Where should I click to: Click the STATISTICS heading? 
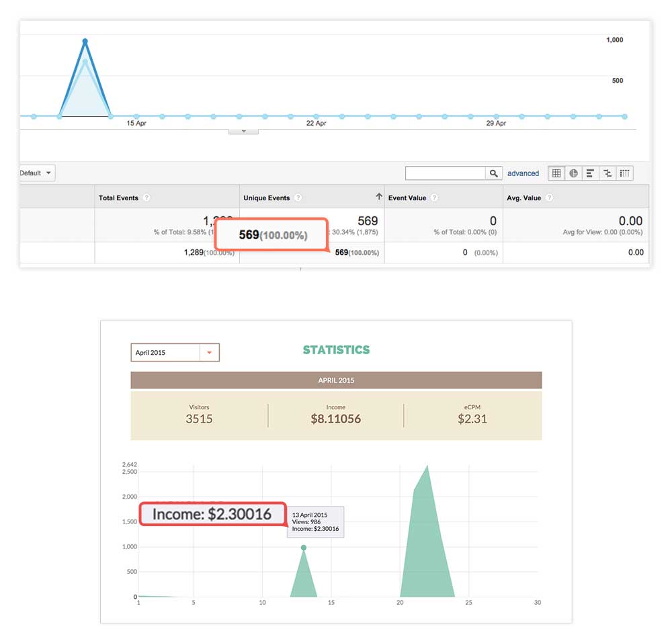click(x=336, y=350)
